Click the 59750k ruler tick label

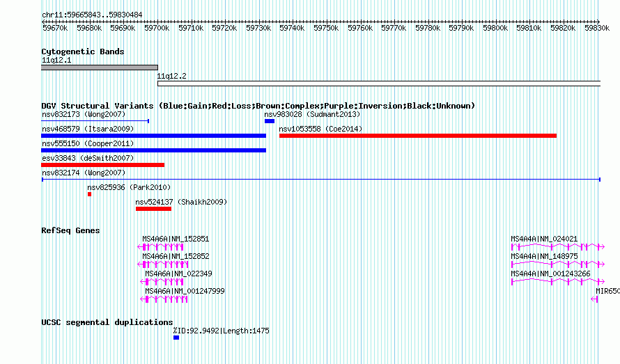326,28
